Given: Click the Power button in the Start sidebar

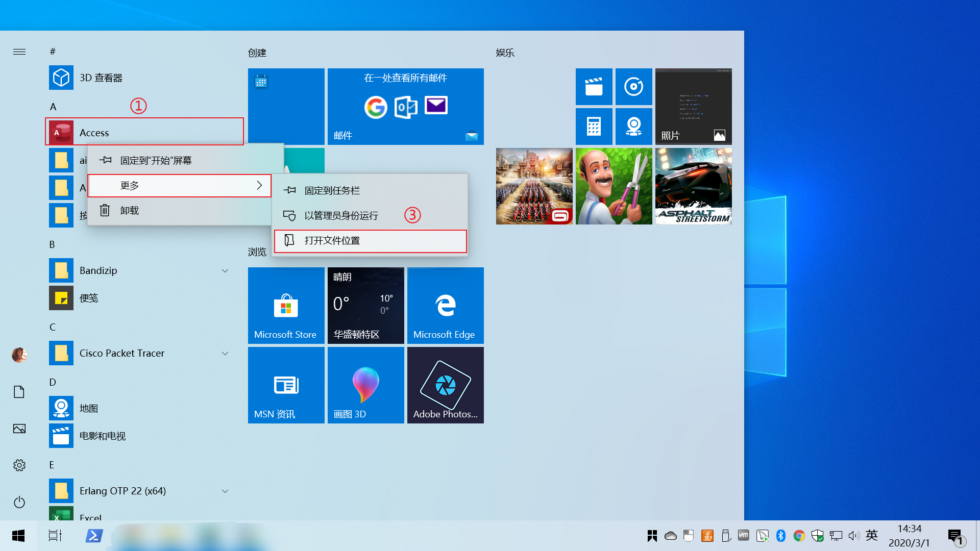Looking at the screenshot, I should 19,502.
